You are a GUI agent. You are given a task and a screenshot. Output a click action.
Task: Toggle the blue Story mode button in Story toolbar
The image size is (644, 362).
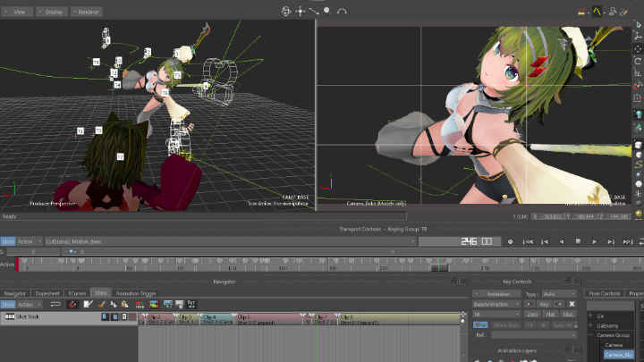[8, 305]
